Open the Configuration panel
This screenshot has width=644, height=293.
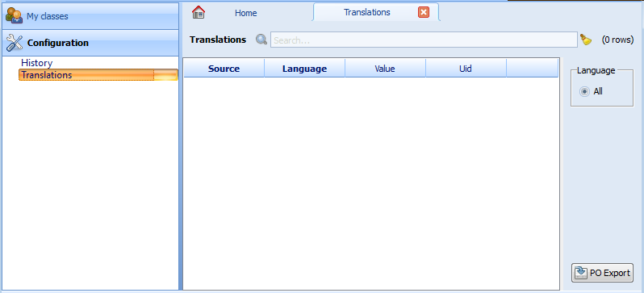90,43
